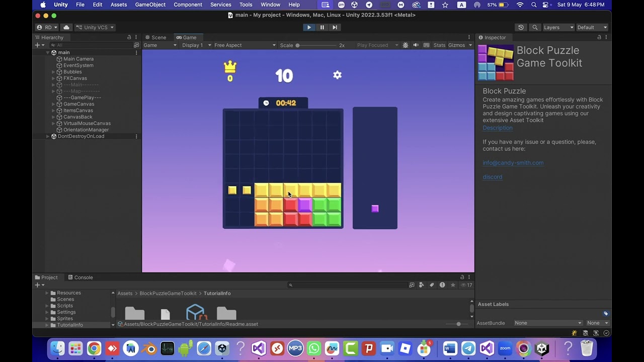Open the RD account dropdown
Viewport: 644px width, 362px height.
tap(47, 27)
